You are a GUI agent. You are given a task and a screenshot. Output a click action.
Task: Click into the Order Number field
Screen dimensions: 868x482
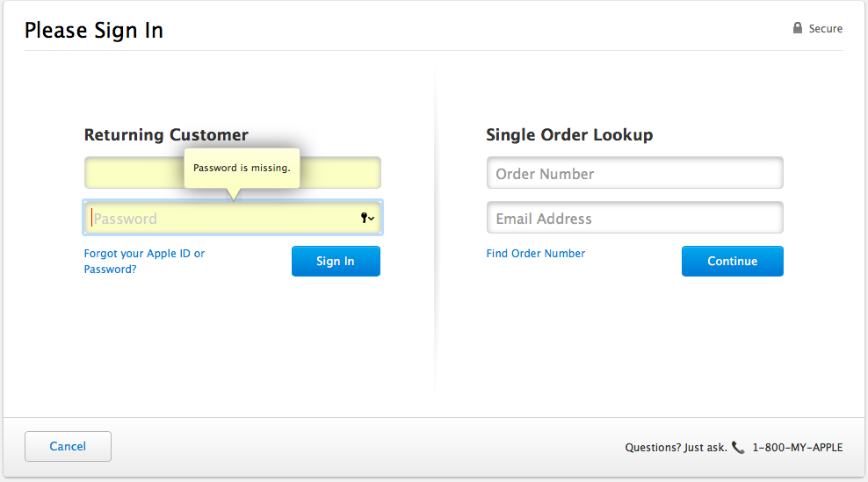coord(634,173)
